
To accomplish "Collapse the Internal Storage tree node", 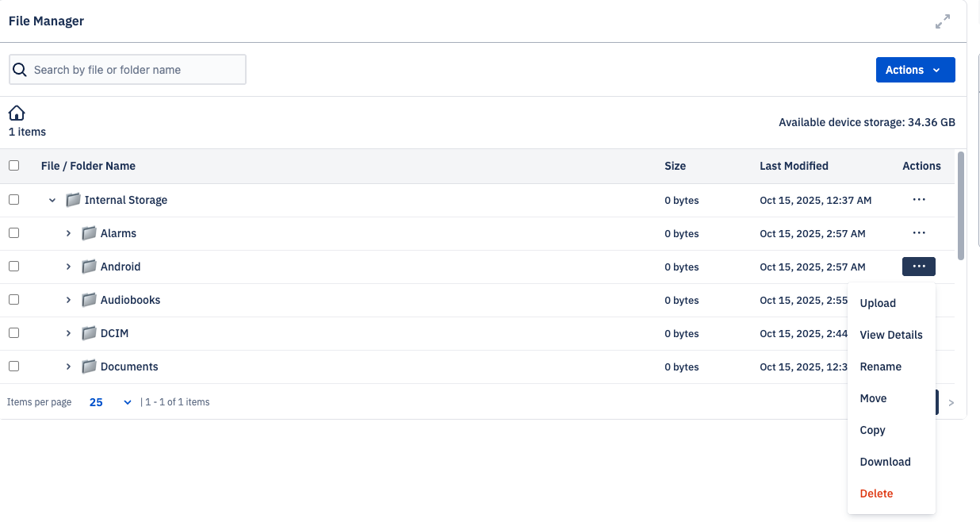I will coord(52,200).
